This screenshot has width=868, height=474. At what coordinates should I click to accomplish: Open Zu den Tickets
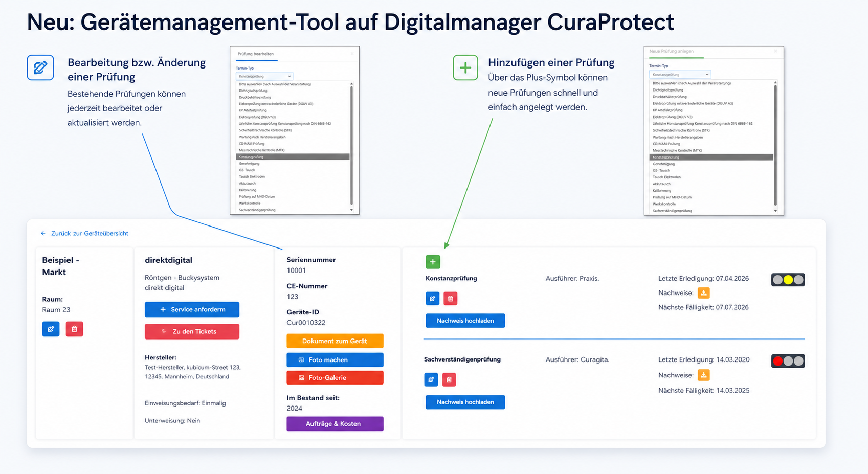(192, 331)
